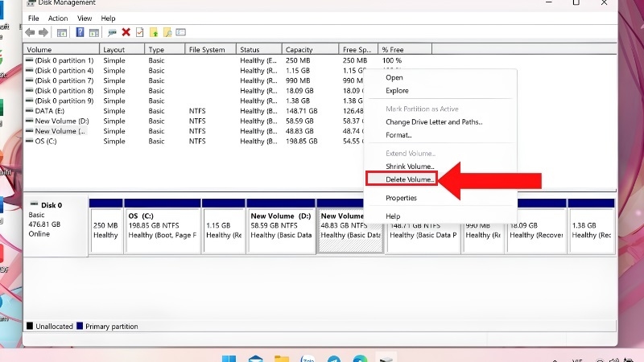644x362 pixels.
Task: Open the Help menu in the menu bar
Action: tap(108, 18)
